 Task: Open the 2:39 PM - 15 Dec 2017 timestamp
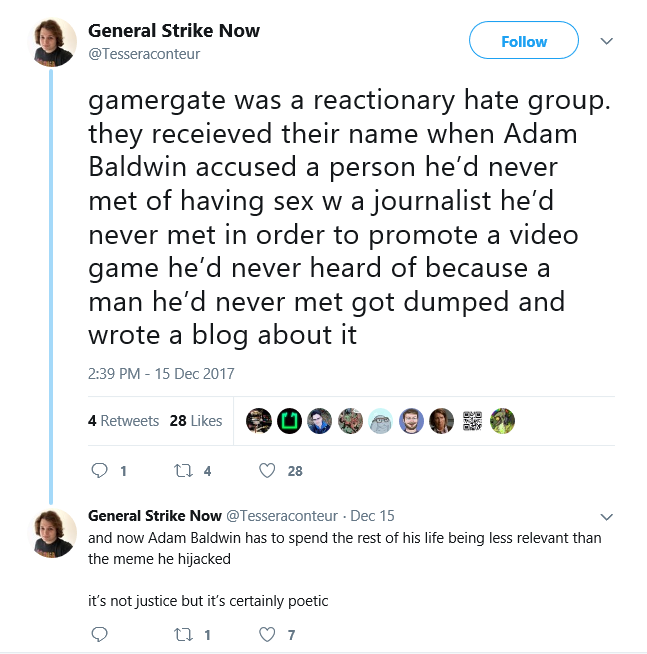[161, 373]
